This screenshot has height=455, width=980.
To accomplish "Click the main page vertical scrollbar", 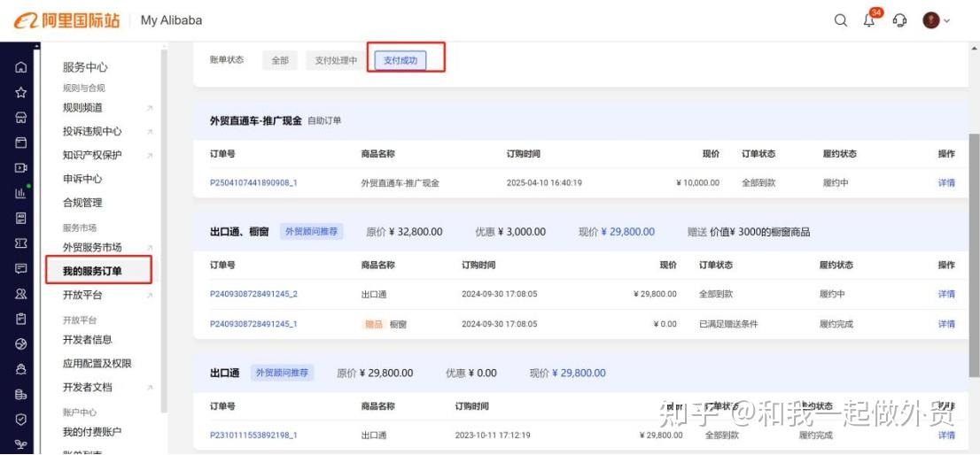I will 975,255.
